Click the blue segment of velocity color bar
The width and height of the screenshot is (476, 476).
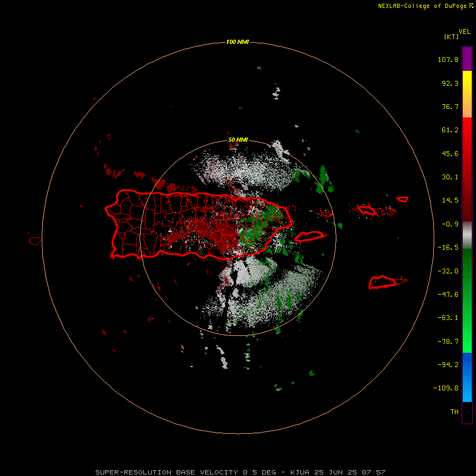467,377
